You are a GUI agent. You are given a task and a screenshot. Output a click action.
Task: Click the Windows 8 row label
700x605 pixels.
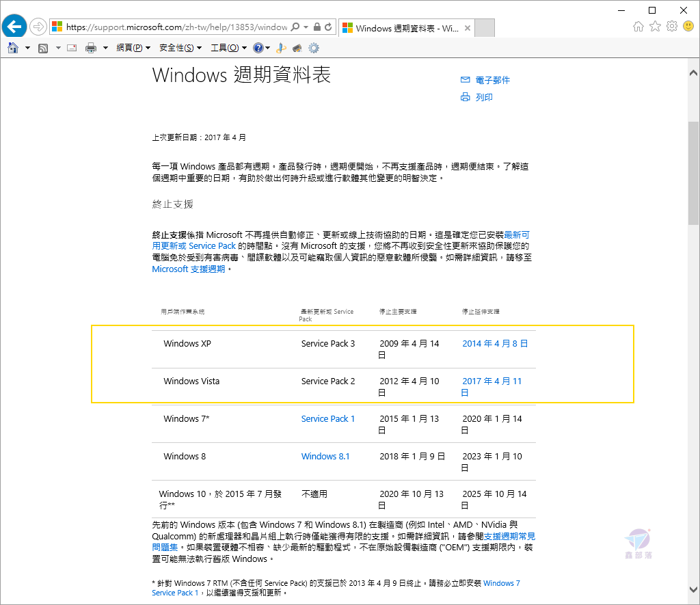(185, 457)
